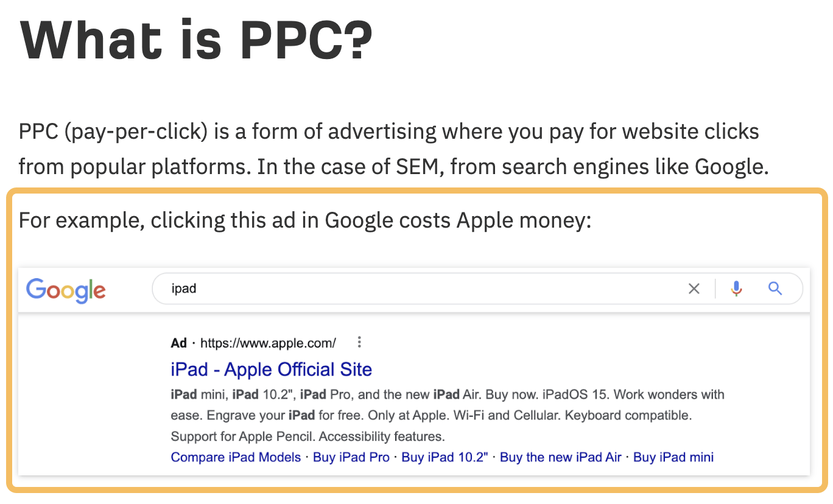
Task: Select the Buy iPad 10.2" sitelink
Action: [x=445, y=457]
